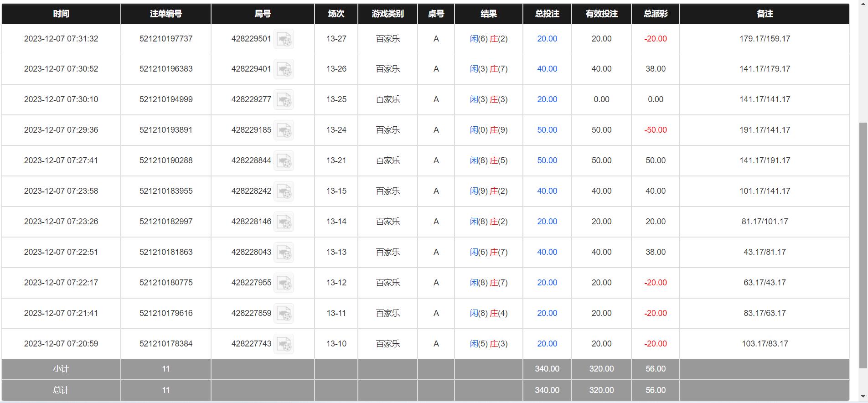Image resolution: width=868 pixels, height=403 pixels.
Task: Click table letter A in row 13-12
Action: point(436,283)
